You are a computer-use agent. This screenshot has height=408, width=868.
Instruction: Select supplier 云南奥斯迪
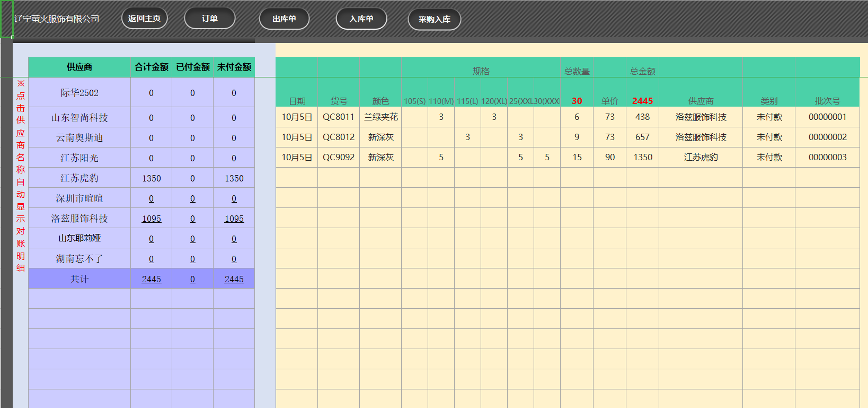(x=79, y=138)
